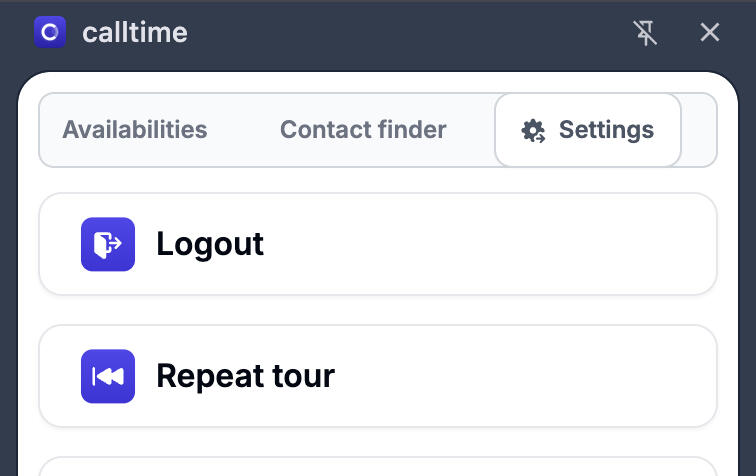
Task: Click the calltime title text
Action: click(x=135, y=33)
